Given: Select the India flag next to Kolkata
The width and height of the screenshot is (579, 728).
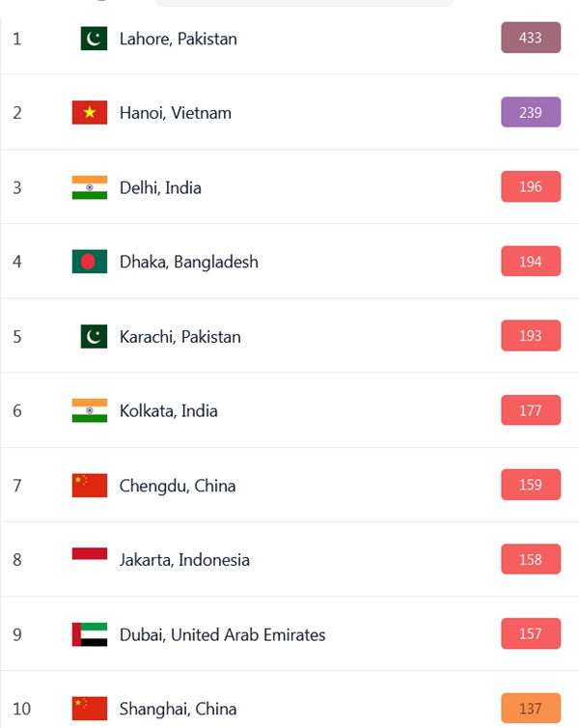Looking at the screenshot, I should [89, 410].
